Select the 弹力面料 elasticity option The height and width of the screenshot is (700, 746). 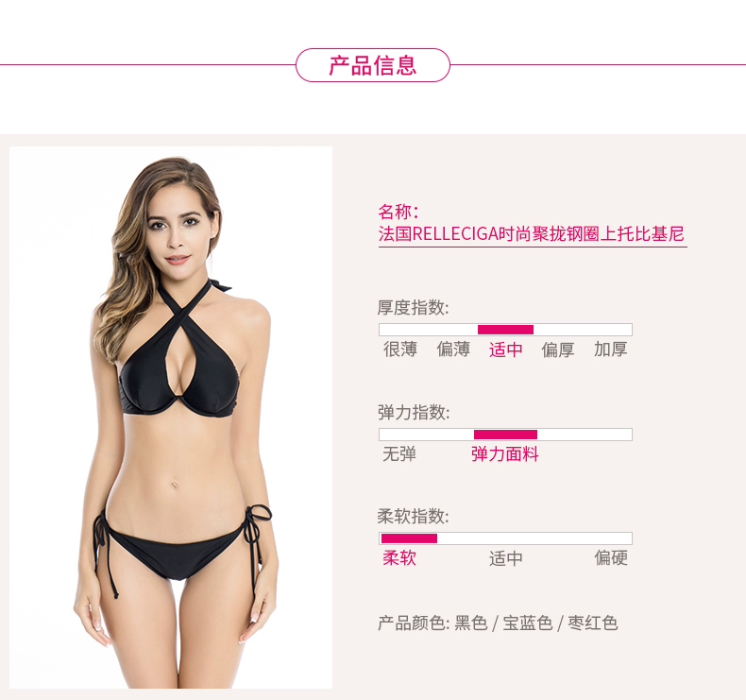click(505, 454)
